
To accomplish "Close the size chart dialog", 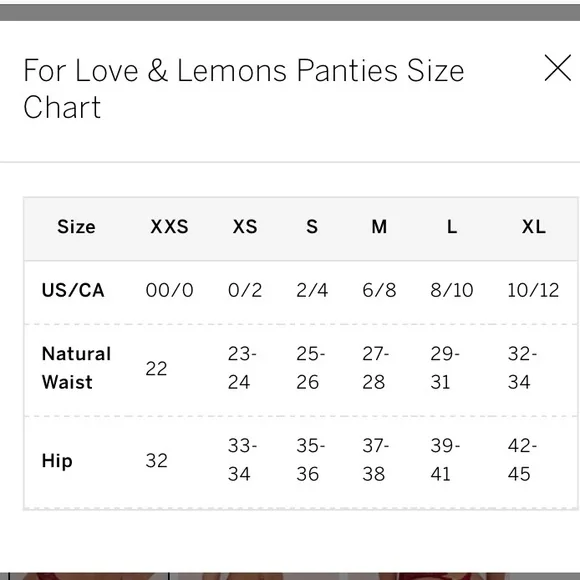I will (557, 68).
